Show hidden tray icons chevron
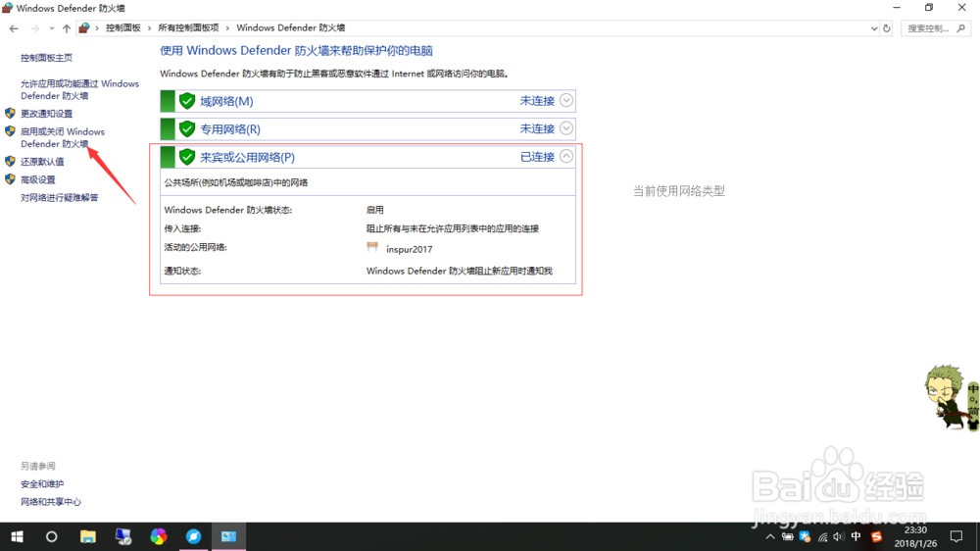 (770, 536)
